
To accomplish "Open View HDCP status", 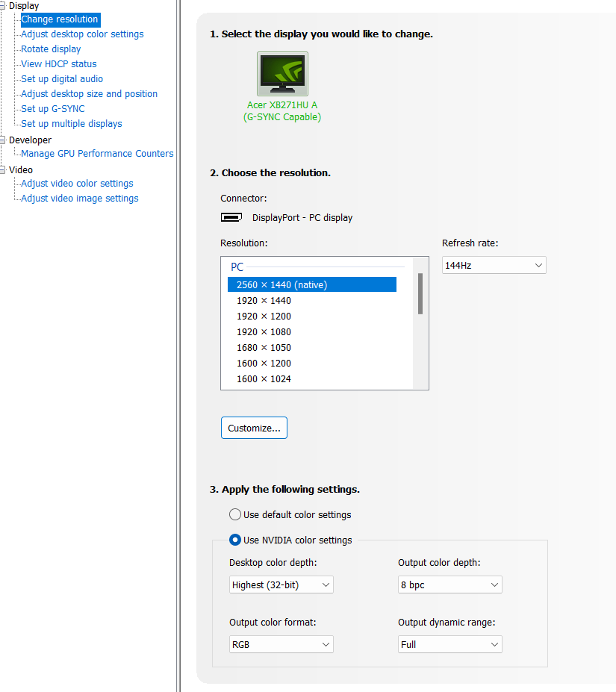I will pos(59,64).
